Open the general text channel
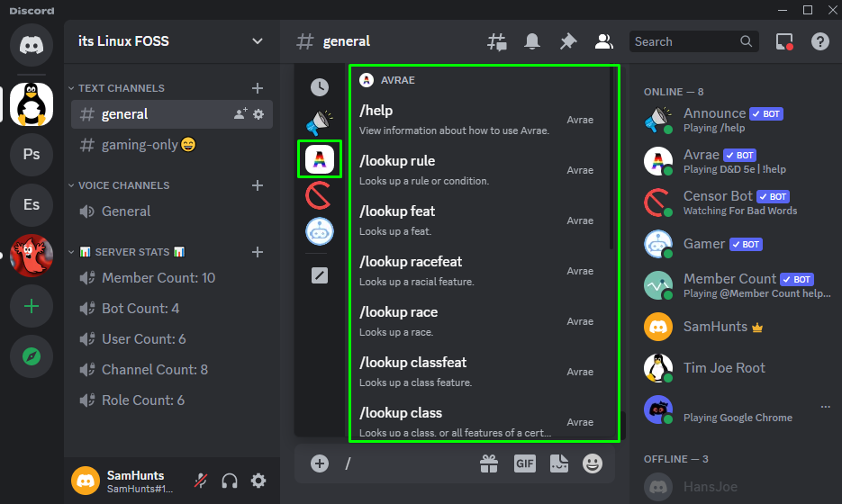The width and height of the screenshot is (842, 504). [172, 114]
